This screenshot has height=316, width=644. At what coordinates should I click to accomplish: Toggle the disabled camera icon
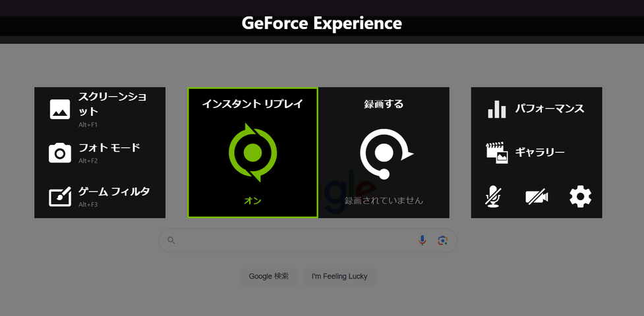537,197
